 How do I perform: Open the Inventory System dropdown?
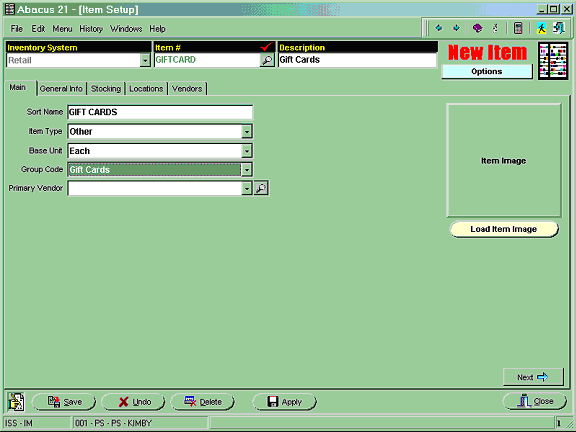(145, 60)
